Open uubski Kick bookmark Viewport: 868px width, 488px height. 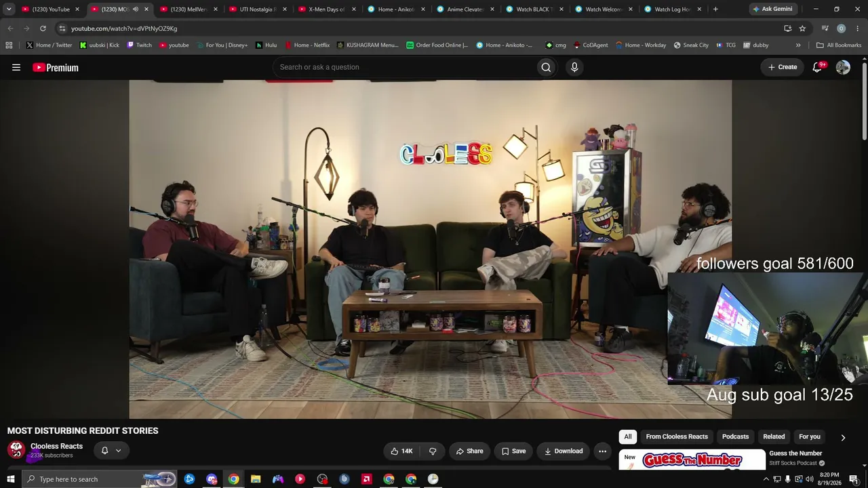100,45
